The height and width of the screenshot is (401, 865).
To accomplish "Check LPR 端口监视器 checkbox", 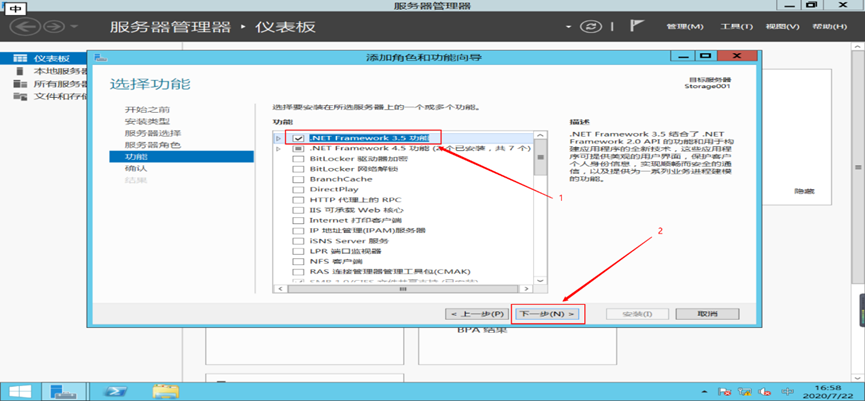I will [x=298, y=251].
